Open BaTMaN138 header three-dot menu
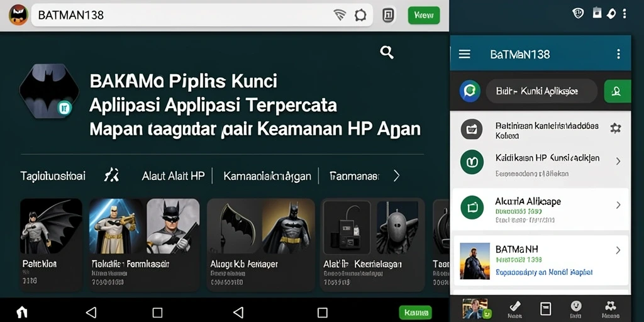 tap(619, 54)
